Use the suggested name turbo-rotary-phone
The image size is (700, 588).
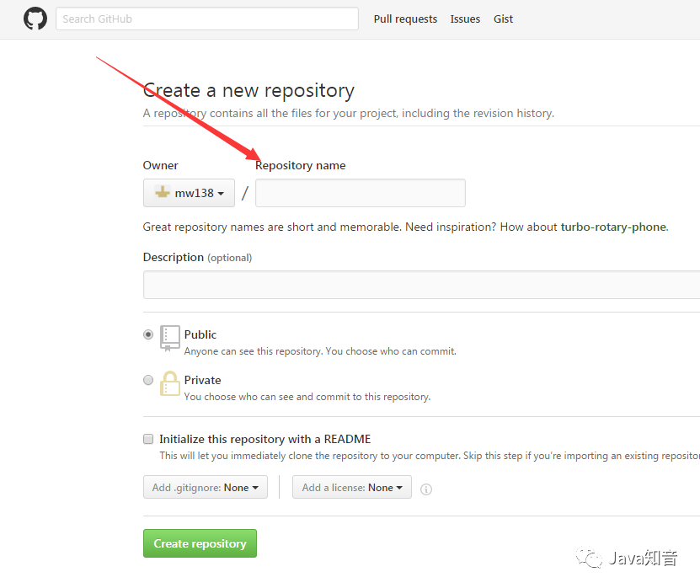[613, 227]
